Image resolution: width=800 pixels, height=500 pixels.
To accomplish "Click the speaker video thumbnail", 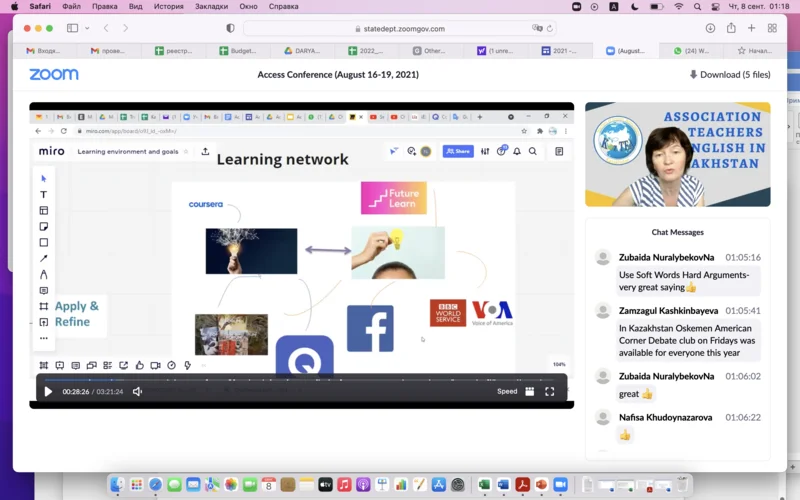I will click(678, 154).
